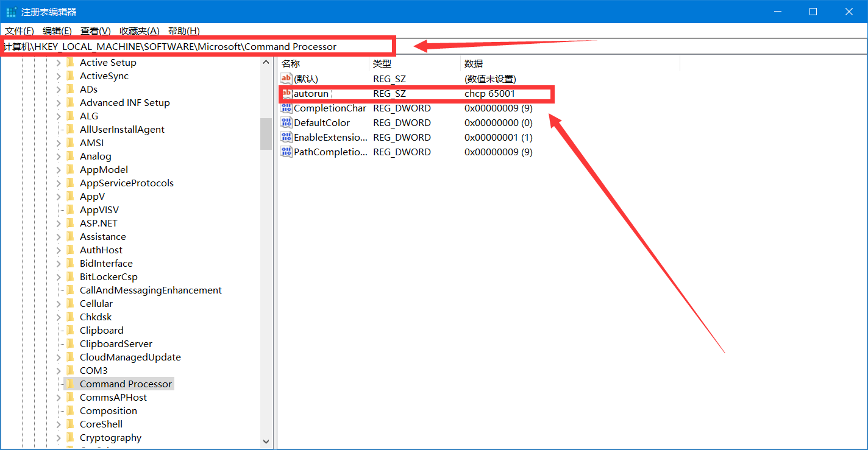The height and width of the screenshot is (450, 868).
Task: Click the folder icon of Clipboard key
Action: [x=70, y=330]
